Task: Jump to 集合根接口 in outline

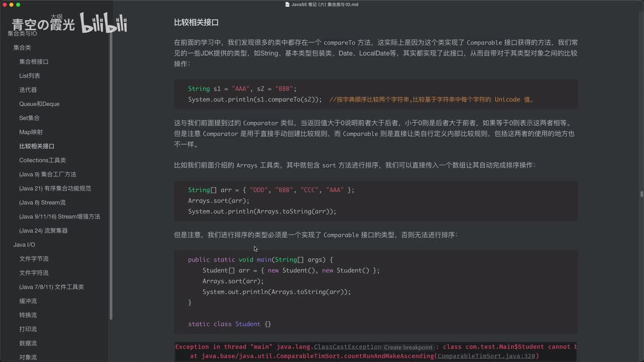Action: 34,61
